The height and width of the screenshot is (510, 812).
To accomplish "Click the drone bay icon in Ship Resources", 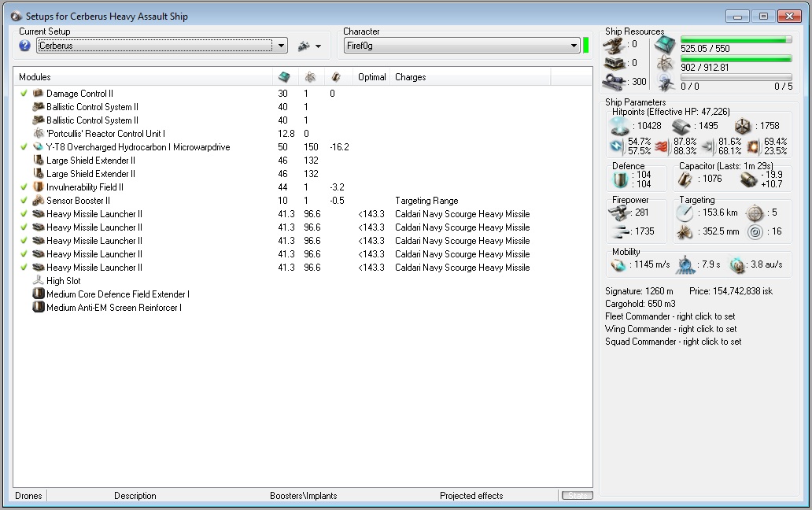I will tap(665, 82).
